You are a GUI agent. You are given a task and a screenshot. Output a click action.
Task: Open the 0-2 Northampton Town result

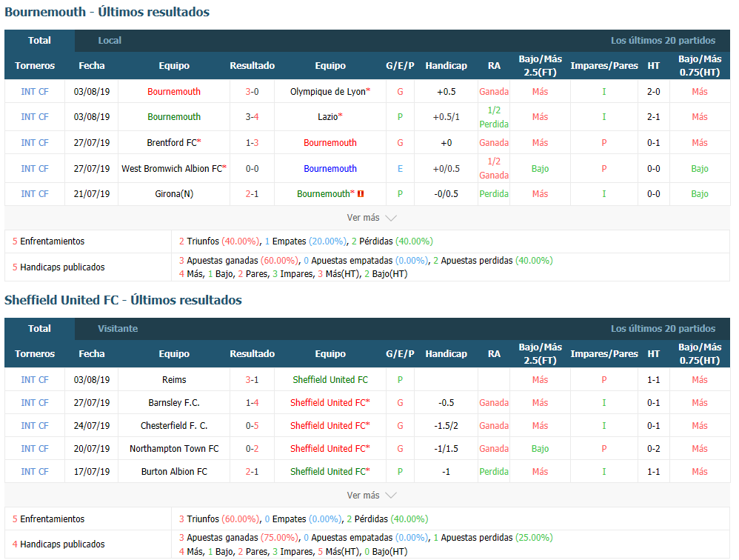(x=253, y=449)
